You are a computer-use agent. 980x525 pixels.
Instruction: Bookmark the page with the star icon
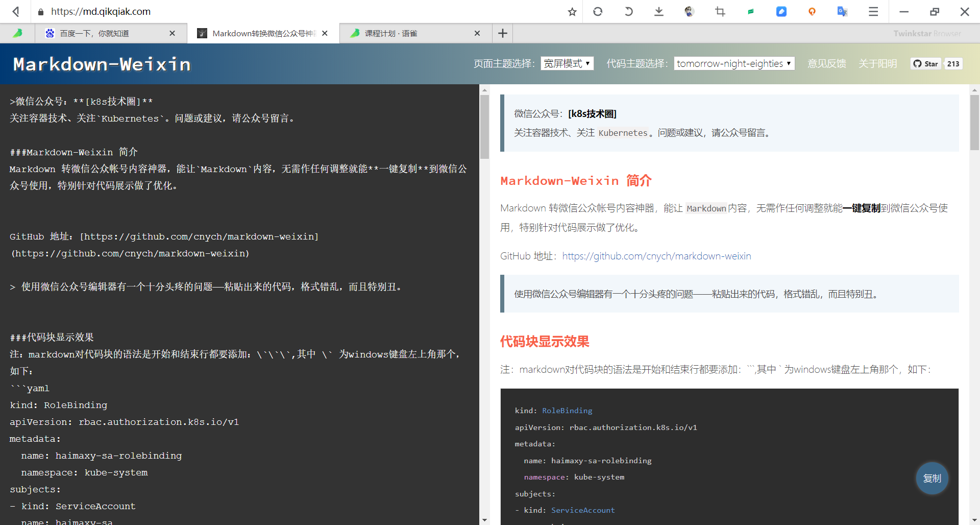click(x=572, y=11)
